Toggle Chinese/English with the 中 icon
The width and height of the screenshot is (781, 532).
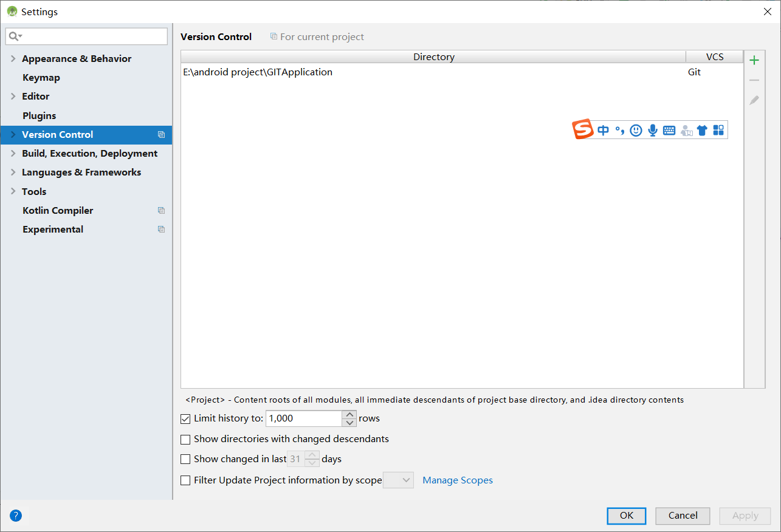point(602,129)
